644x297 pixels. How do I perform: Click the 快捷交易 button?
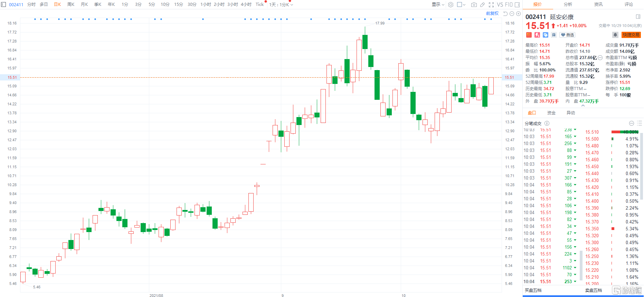[x=631, y=35]
